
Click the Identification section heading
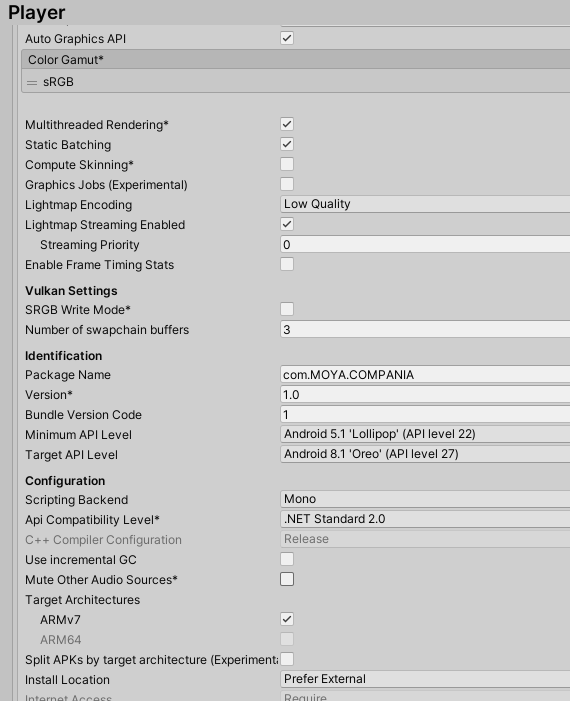(x=63, y=356)
